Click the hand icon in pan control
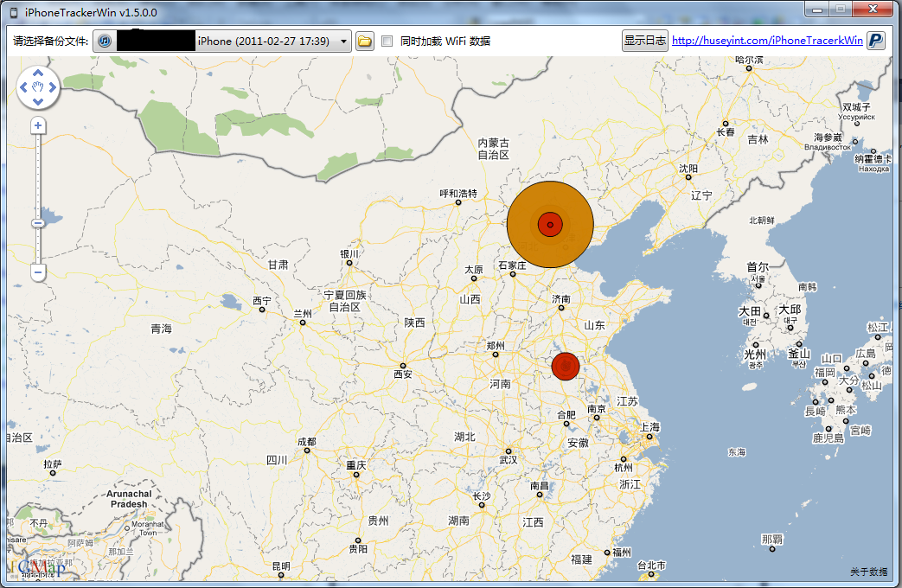 coord(38,87)
